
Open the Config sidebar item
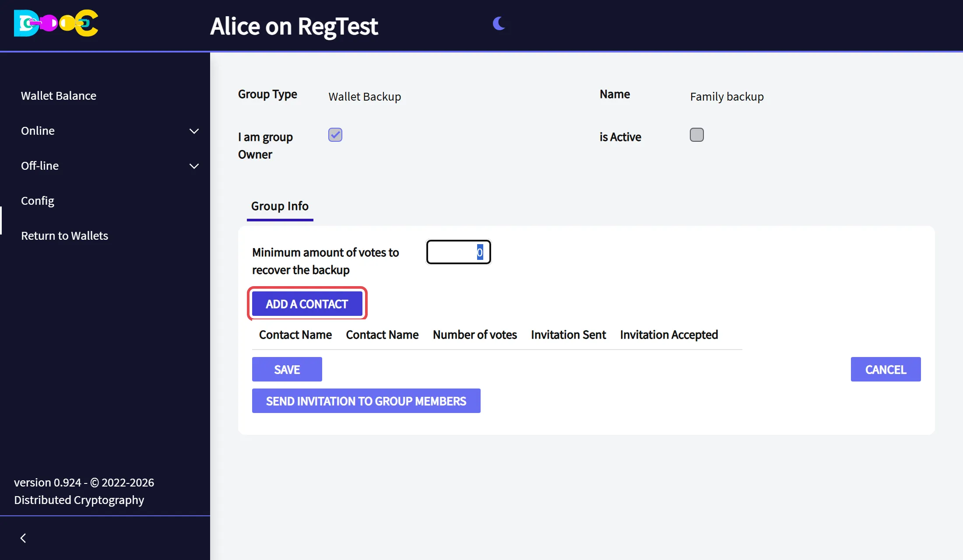38,201
